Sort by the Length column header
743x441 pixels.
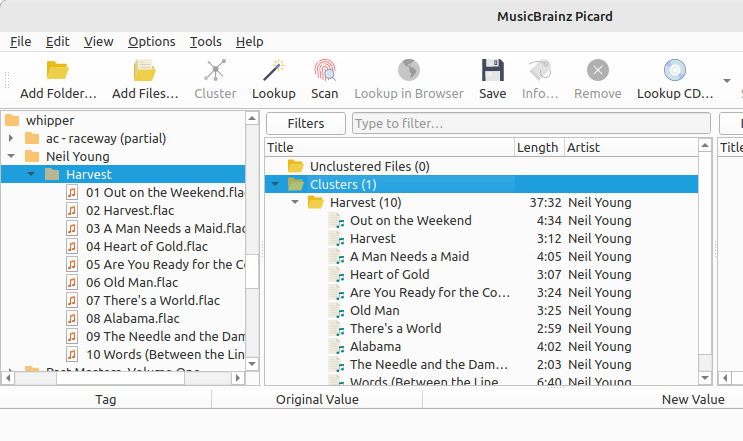point(539,147)
